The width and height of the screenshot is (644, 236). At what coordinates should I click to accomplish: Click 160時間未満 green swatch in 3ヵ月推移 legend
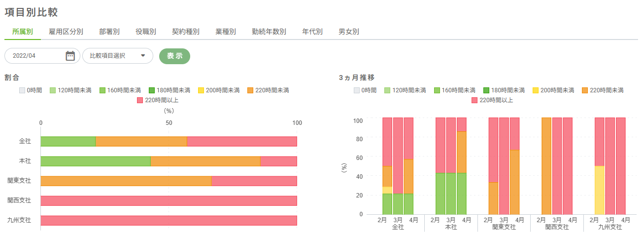(437, 90)
